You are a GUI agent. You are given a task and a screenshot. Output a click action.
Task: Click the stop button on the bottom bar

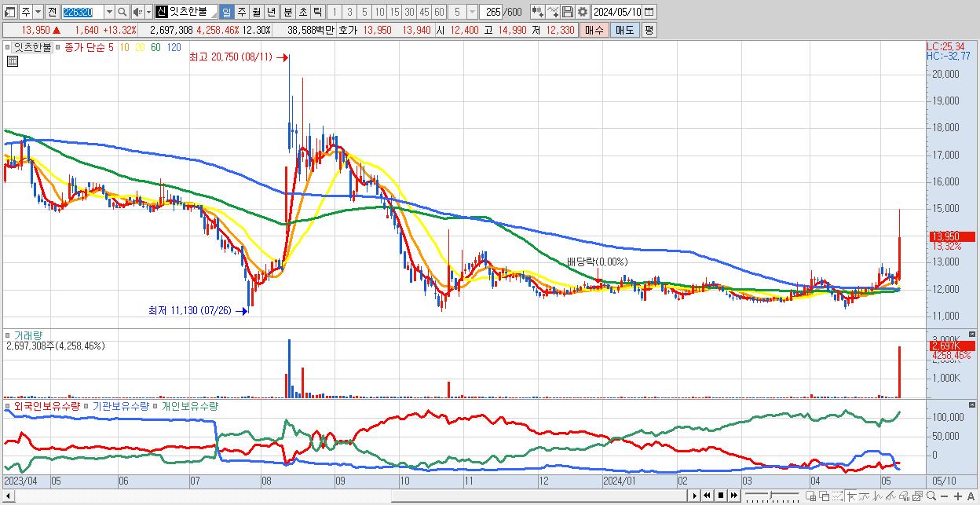click(720, 496)
